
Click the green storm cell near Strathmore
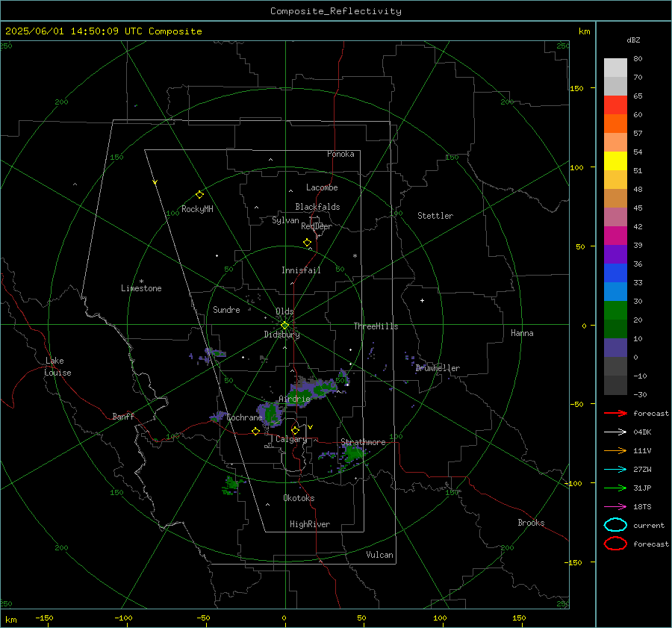354,453
